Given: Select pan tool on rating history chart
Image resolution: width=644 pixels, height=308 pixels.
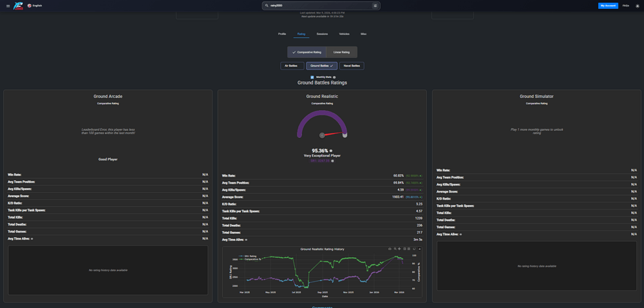Looking at the screenshot, I should click(399, 249).
